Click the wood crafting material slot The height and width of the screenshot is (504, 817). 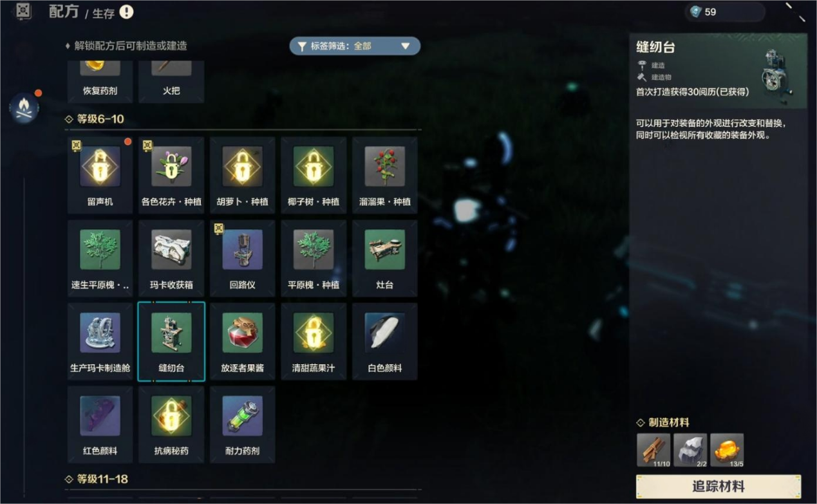tap(653, 450)
